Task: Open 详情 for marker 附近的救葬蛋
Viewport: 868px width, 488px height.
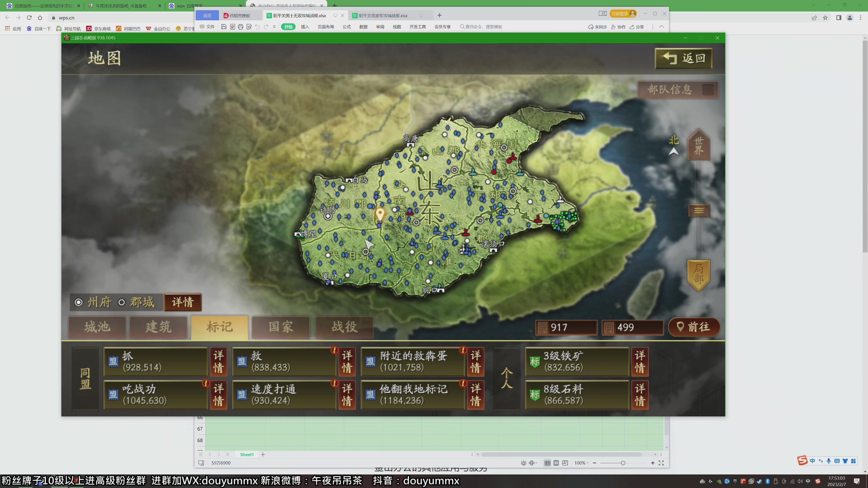Action: coord(475,362)
